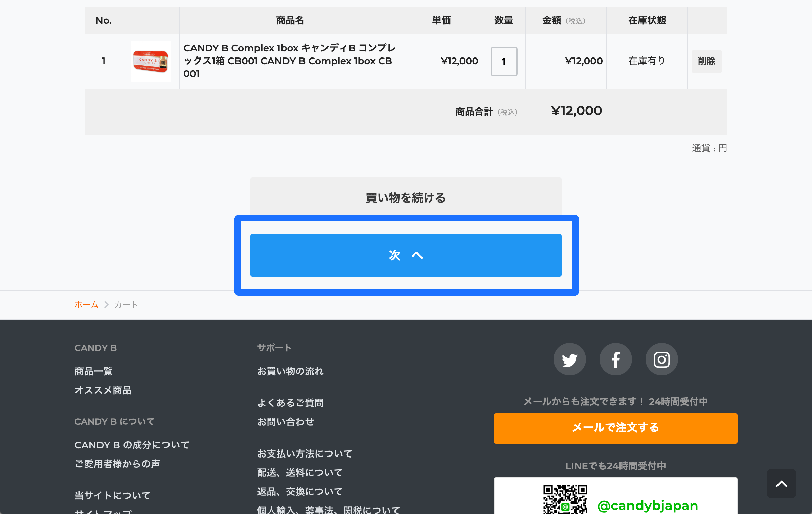Open the Instagram social icon
Viewport: 812px width, 514px height.
(661, 359)
